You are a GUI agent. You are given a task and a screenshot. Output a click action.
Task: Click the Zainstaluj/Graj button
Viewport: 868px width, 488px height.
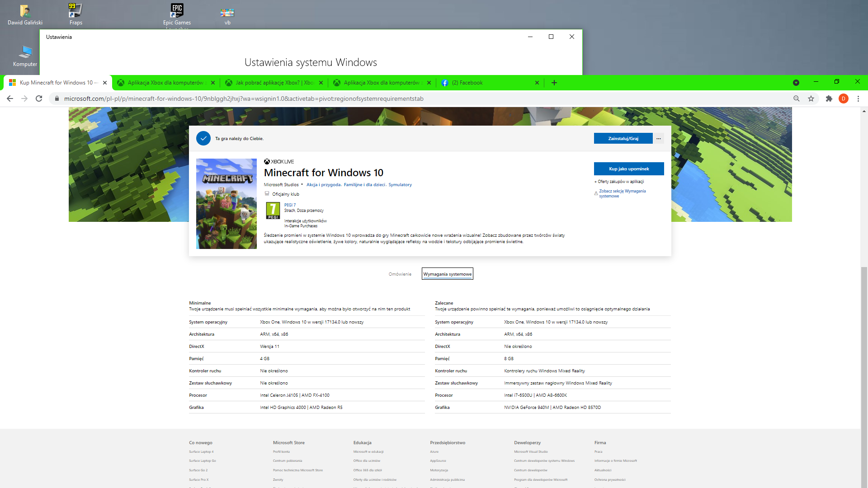[623, 138]
